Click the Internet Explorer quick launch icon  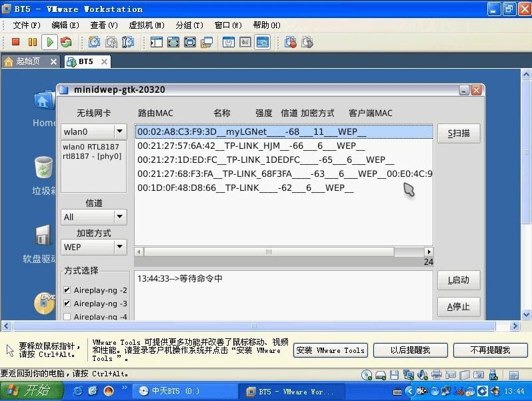click(x=78, y=391)
